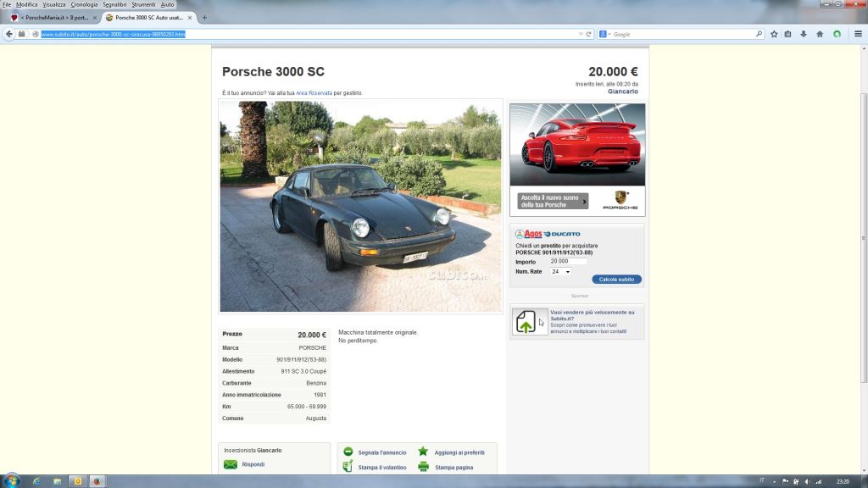
Task: Click the page vertical scrollbar thumb
Action: coord(864,238)
